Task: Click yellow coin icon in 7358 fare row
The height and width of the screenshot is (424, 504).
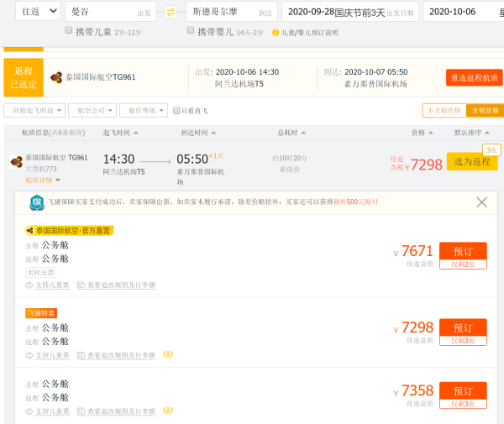Action: pyautogui.click(x=168, y=411)
